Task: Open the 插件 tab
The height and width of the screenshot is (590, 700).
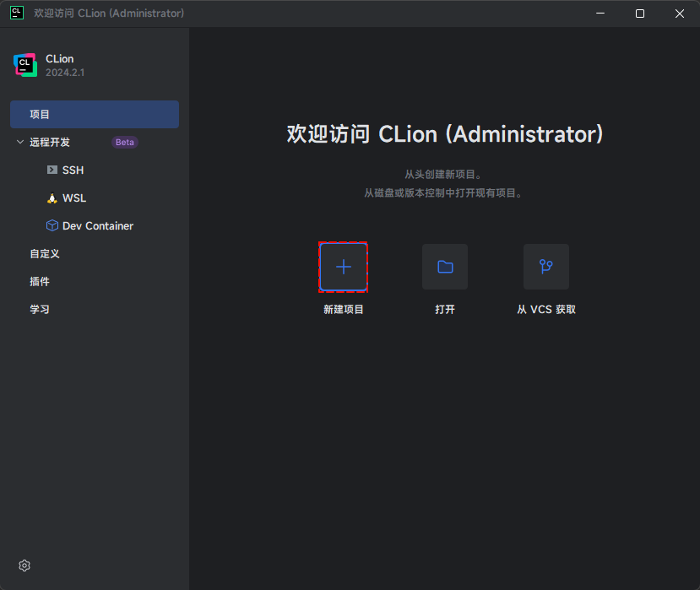Action: coord(40,281)
